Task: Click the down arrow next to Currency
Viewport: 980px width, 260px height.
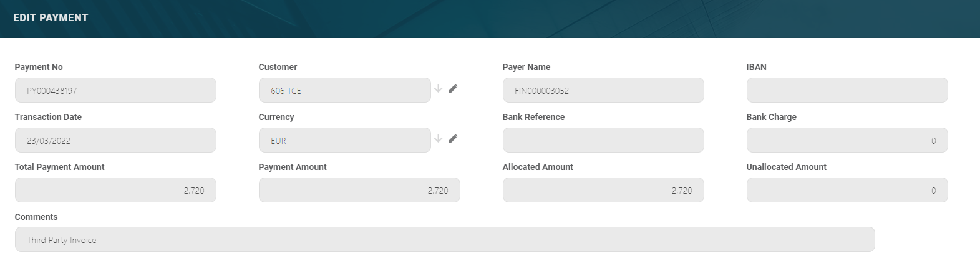Action: pos(439,139)
